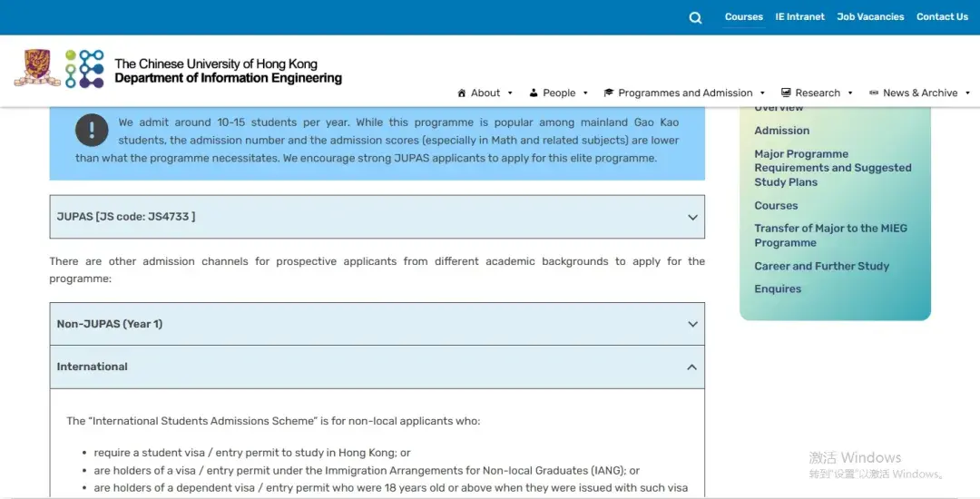
Task: Click the Information Engineering department logo
Action: tap(84, 69)
